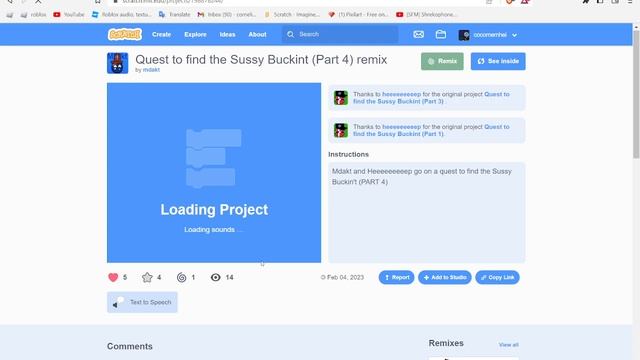Click the mdakt project author avatar
The width and height of the screenshot is (640, 360).
coord(118,63)
